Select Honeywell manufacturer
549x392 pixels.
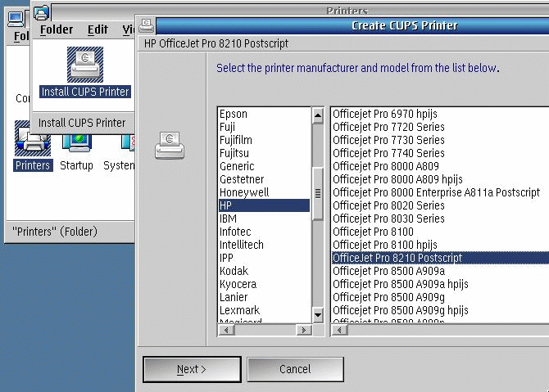(264, 192)
